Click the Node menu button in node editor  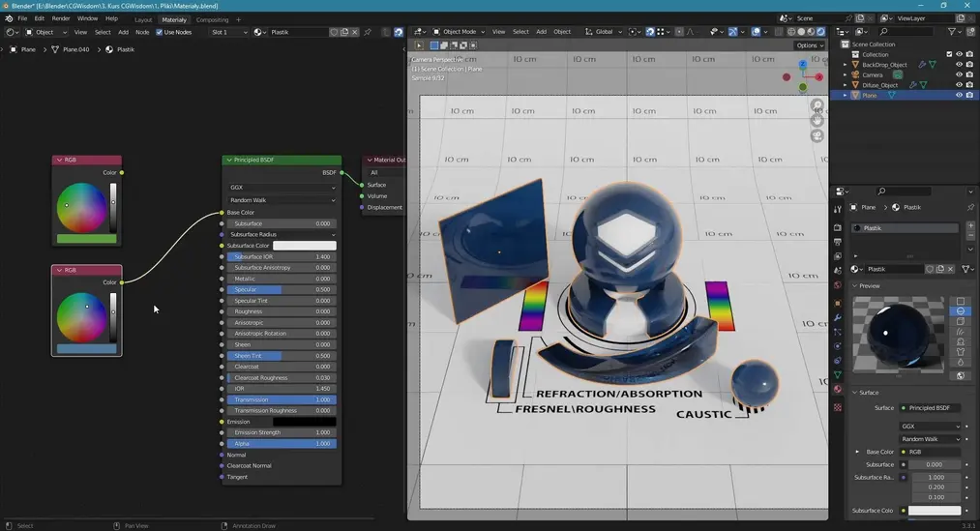coord(142,32)
